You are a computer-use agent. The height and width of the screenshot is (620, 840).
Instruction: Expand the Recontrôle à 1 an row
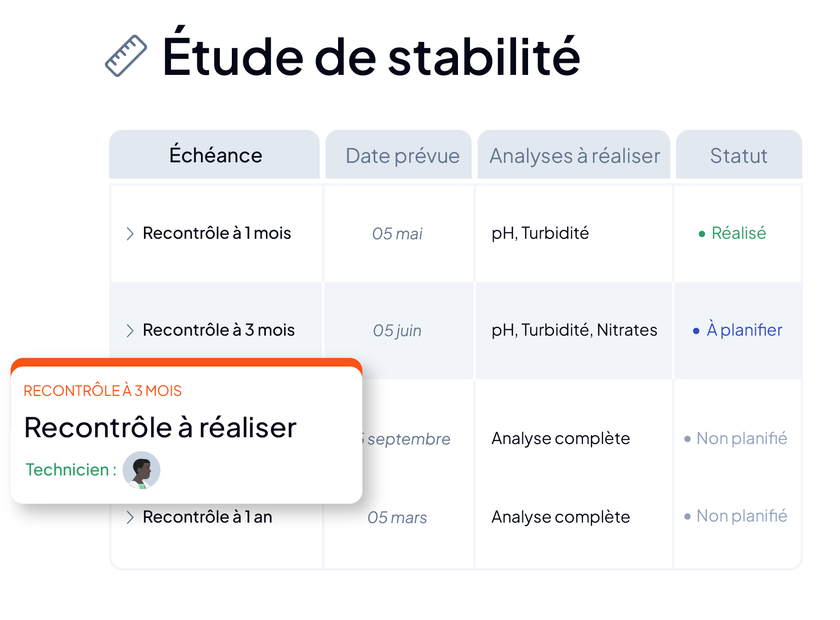pyautogui.click(x=130, y=517)
